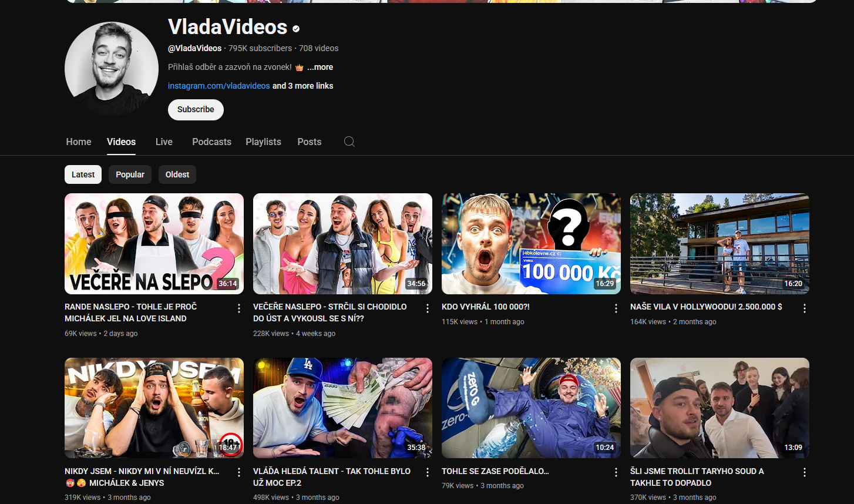Switch to the Home tab
Screen dimensions: 854x504
[x=79, y=142]
